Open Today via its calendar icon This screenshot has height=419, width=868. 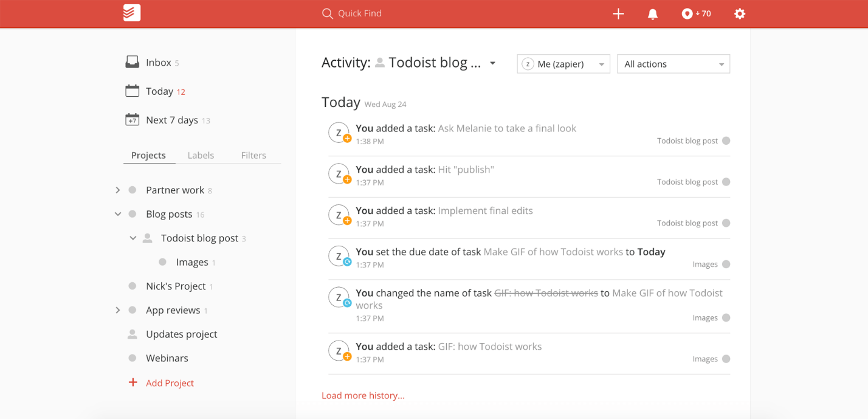[x=132, y=91]
